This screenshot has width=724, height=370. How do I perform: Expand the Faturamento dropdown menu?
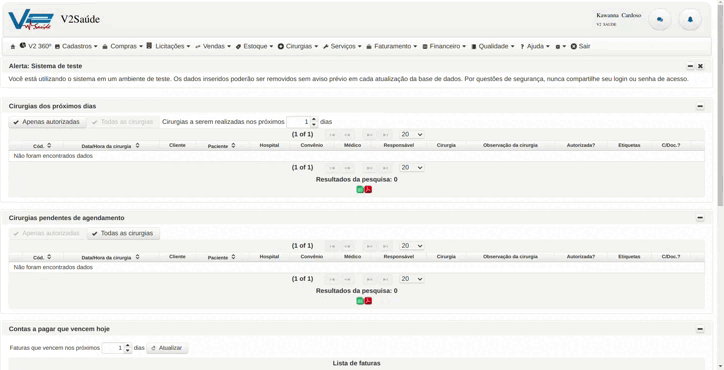(x=392, y=46)
